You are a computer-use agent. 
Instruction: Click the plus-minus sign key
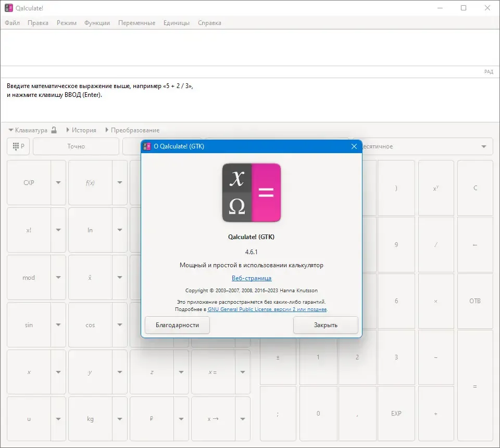pos(278,357)
